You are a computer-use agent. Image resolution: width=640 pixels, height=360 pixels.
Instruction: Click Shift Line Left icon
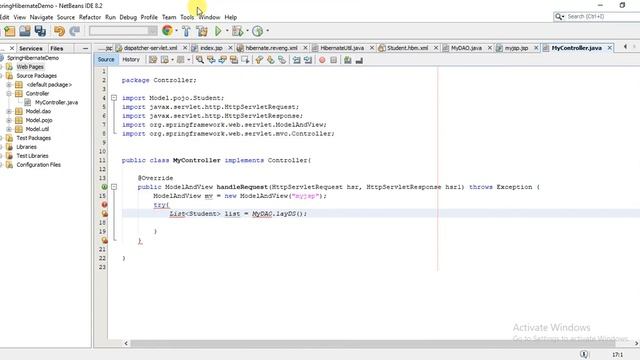pos(296,60)
